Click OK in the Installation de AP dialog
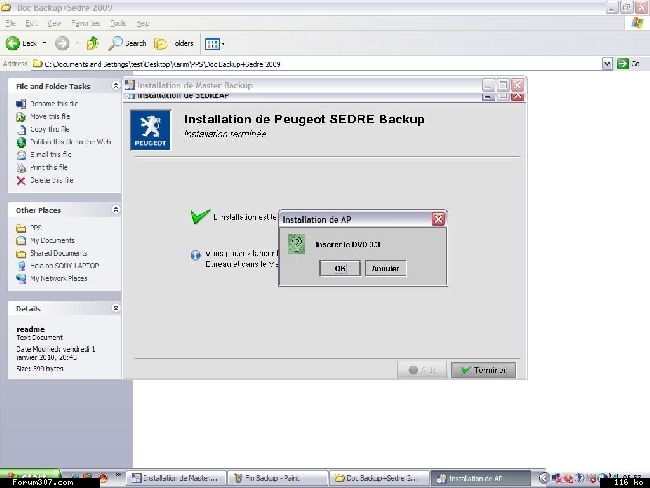The image size is (650, 488). 340,268
